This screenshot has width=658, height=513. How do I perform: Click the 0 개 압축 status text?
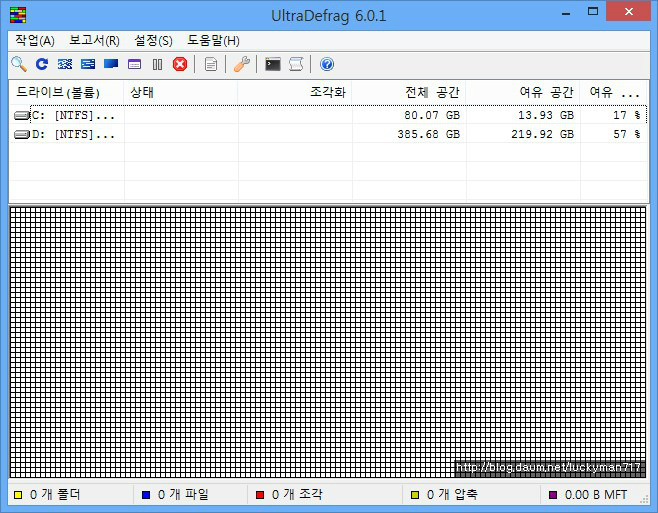(452, 495)
